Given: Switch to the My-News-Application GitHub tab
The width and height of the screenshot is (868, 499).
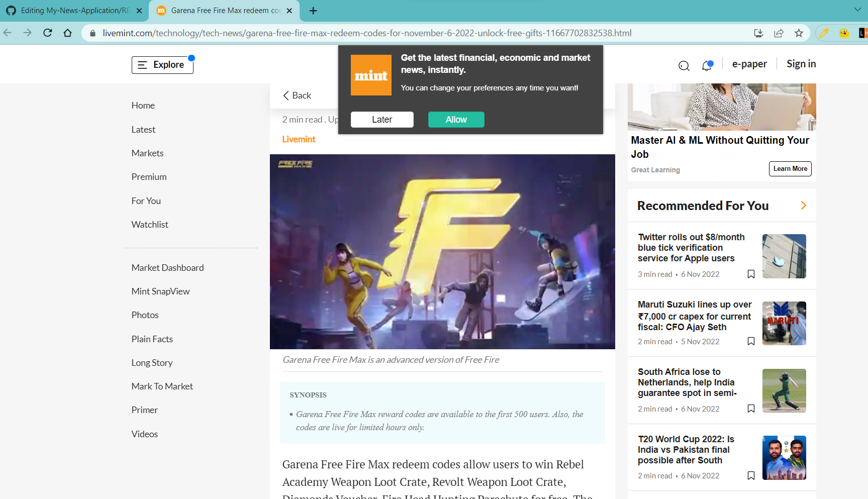Looking at the screenshot, I should [70, 10].
